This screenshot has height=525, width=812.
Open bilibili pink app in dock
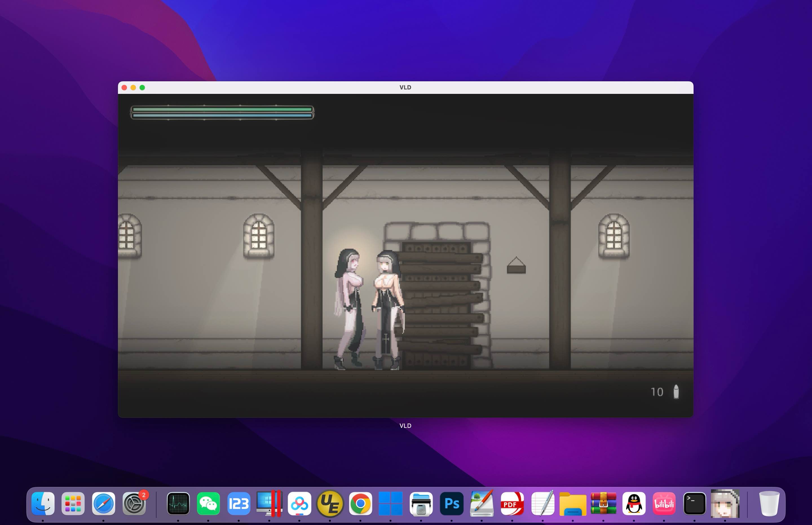tap(664, 504)
